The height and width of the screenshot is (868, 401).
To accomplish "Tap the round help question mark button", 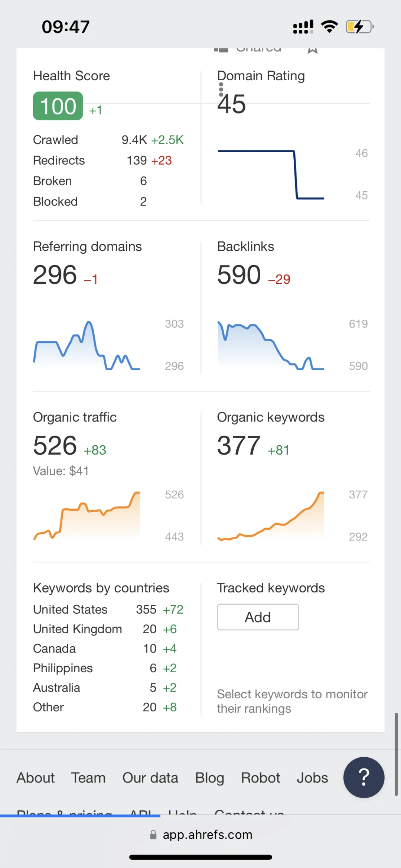I will [364, 777].
